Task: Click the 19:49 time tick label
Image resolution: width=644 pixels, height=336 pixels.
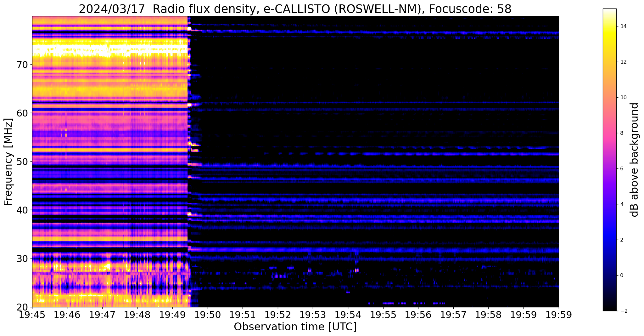Action: pos(172,315)
